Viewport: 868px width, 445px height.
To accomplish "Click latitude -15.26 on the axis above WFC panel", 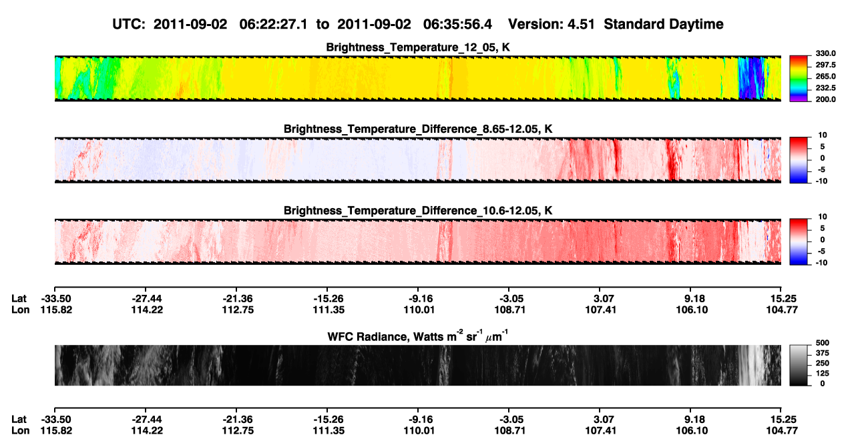I will point(328,299).
